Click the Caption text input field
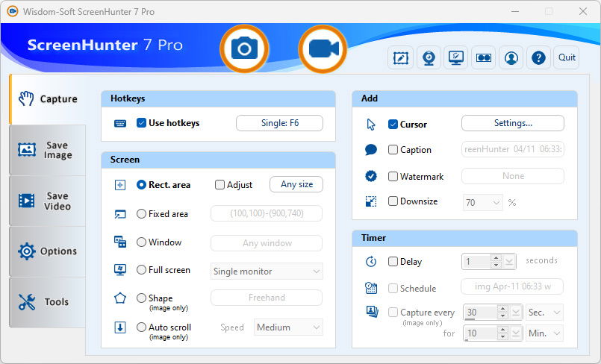 click(513, 149)
